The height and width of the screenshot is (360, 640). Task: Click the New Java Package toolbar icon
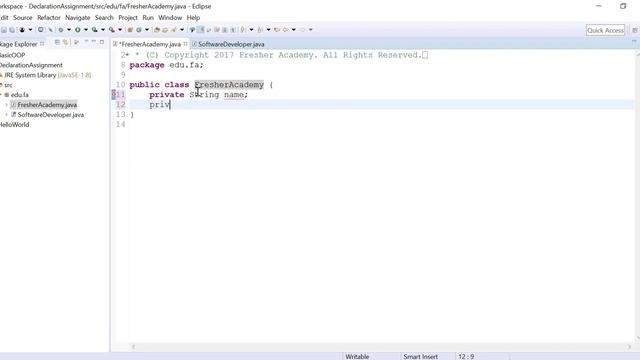130,30
